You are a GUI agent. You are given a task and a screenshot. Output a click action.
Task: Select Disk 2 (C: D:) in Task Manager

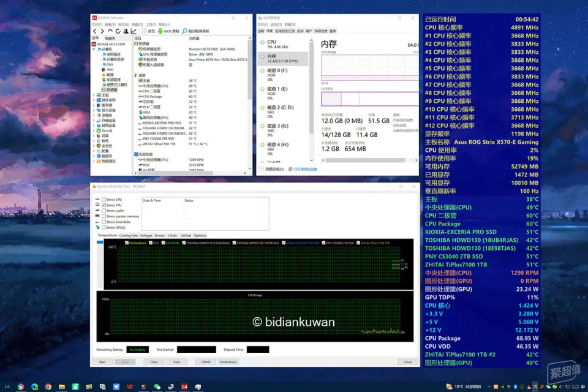coord(284,112)
